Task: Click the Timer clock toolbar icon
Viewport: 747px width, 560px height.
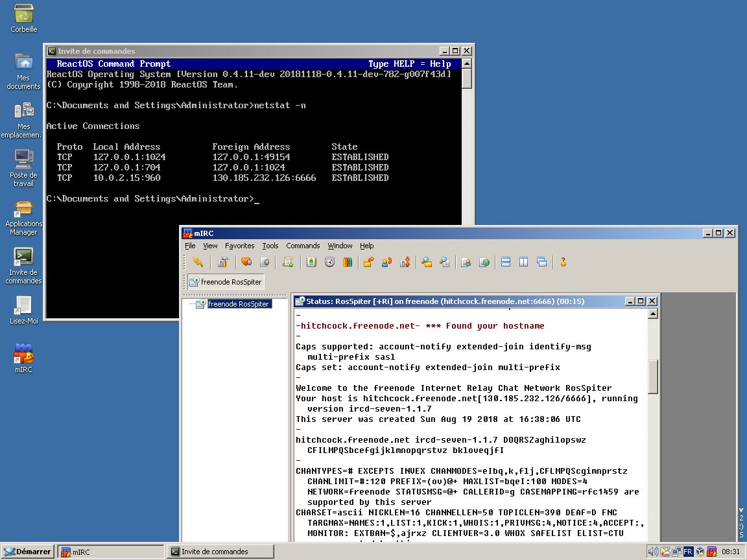Action: tap(329, 262)
